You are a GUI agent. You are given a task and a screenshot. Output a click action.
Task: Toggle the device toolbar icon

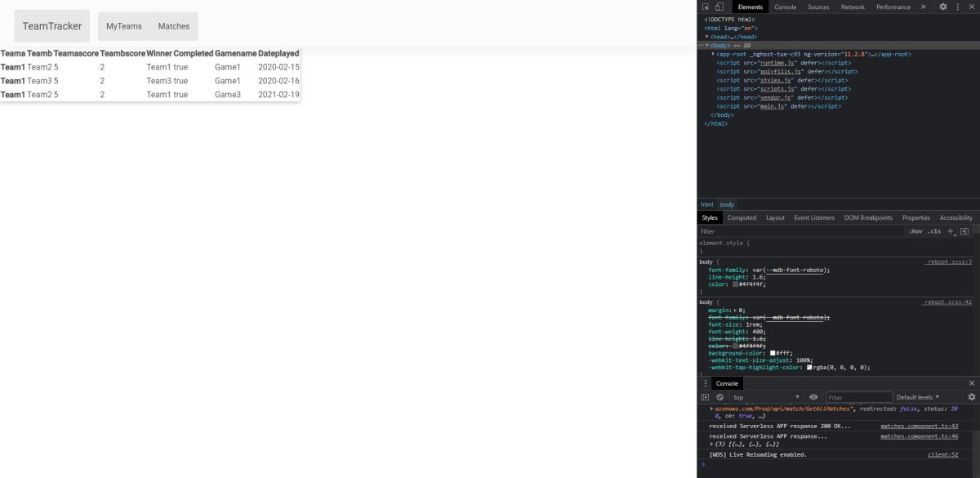click(719, 7)
